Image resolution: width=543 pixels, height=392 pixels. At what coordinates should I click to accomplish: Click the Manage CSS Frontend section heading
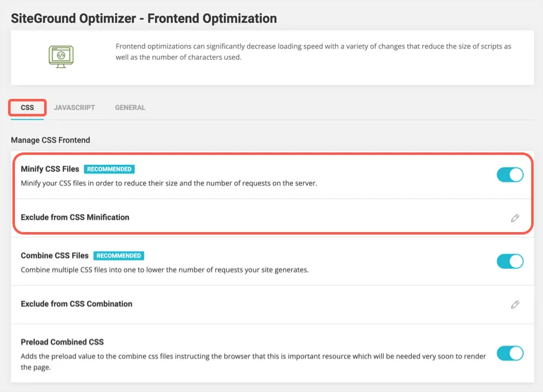point(50,140)
